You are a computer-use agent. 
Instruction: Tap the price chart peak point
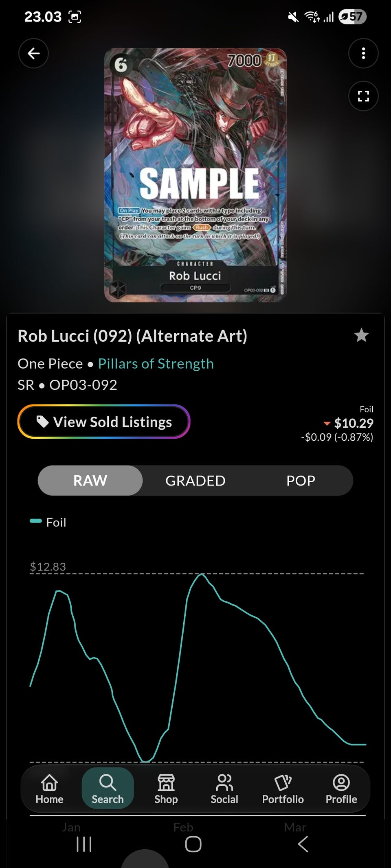[x=201, y=574]
